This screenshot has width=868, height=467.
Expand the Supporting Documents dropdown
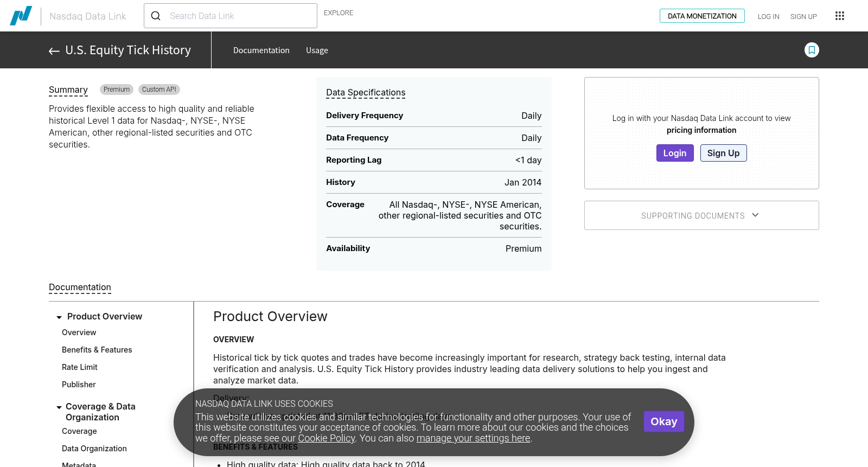(701, 215)
